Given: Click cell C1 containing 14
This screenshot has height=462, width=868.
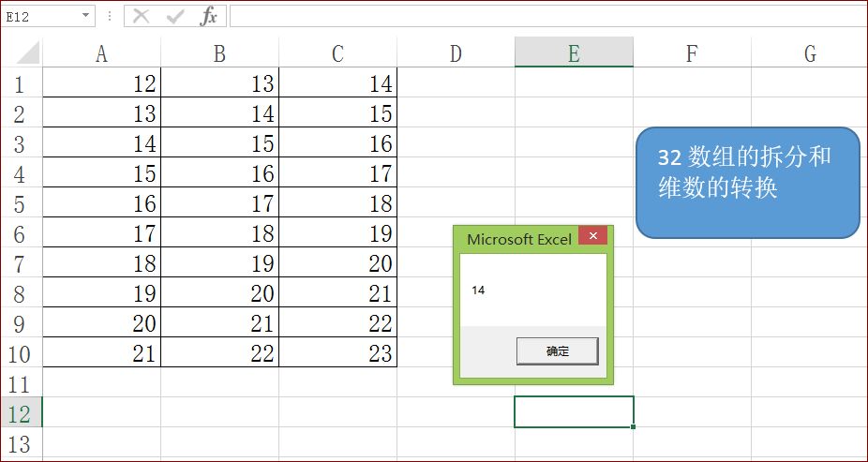Looking at the screenshot, I should [337, 82].
